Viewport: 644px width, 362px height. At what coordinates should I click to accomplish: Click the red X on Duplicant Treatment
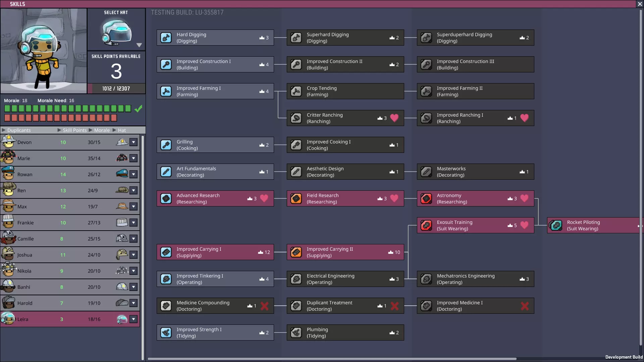click(x=394, y=306)
